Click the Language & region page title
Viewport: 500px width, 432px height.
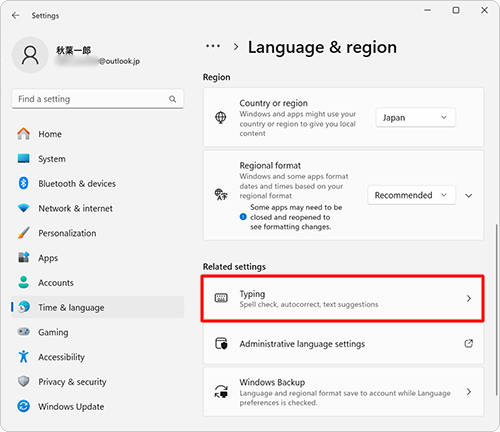click(x=322, y=47)
